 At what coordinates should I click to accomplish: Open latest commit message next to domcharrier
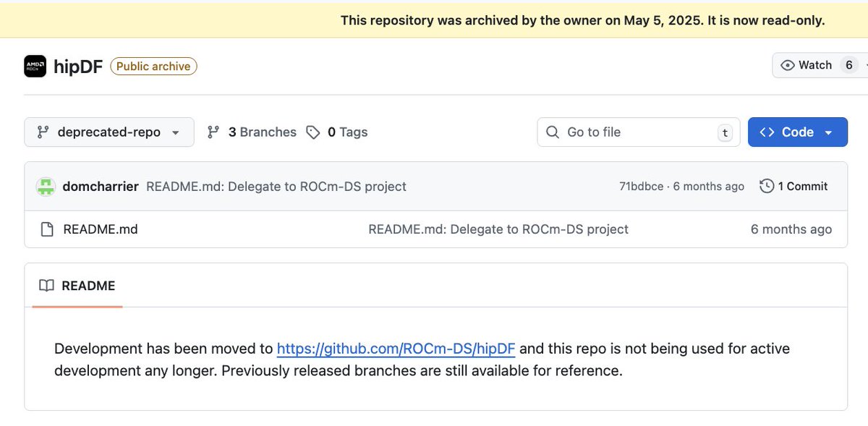pos(276,187)
